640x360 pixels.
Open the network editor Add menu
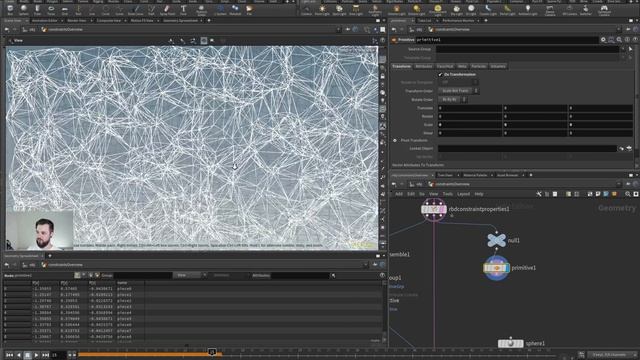[399, 194]
